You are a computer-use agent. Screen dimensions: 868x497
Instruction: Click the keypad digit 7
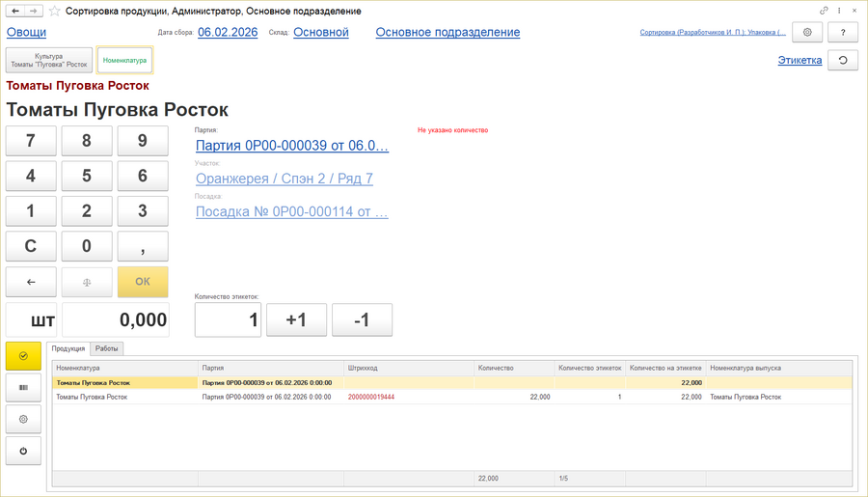[x=31, y=140]
